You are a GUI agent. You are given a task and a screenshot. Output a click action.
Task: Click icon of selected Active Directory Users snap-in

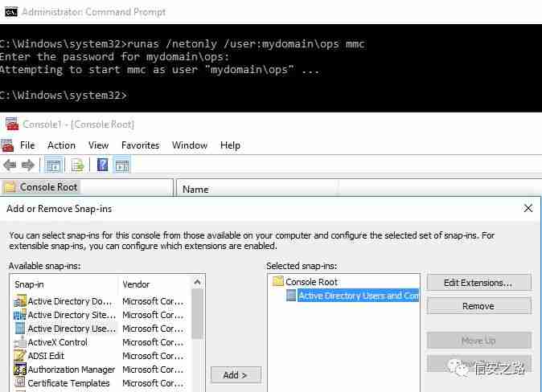tap(291, 296)
